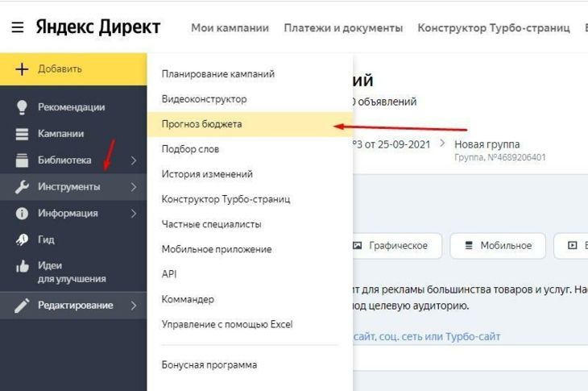The height and width of the screenshot is (391, 588).
Task: Open Рекомендации in the sidebar
Action: click(73, 107)
